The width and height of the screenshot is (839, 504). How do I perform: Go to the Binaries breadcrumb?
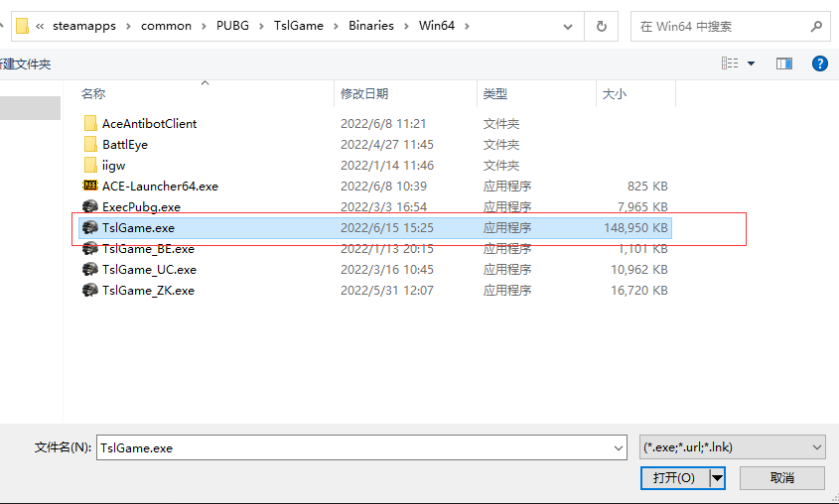pos(370,26)
